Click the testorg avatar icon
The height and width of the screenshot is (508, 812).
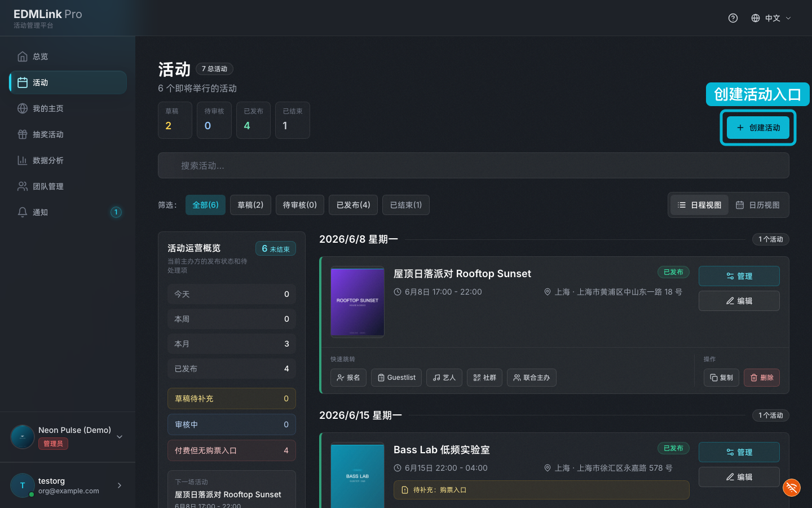click(23, 485)
